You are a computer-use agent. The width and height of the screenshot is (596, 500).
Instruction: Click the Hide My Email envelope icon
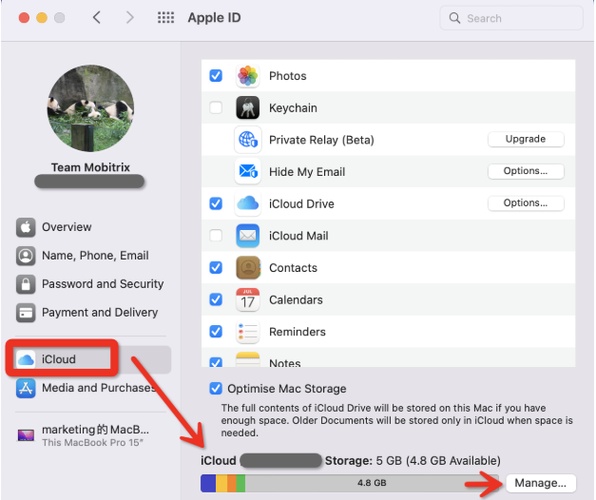[x=247, y=171]
